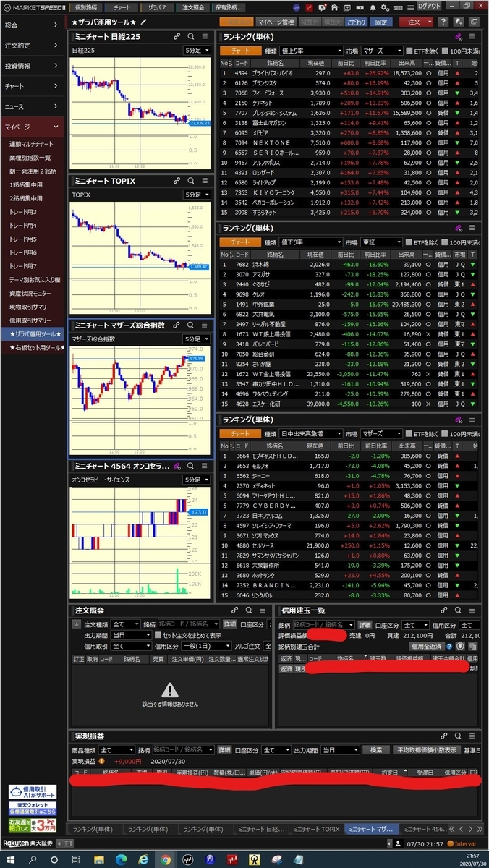Click search icon in ミニチャート TOPIX panel
Screen dimensions: 489x868
[191, 181]
